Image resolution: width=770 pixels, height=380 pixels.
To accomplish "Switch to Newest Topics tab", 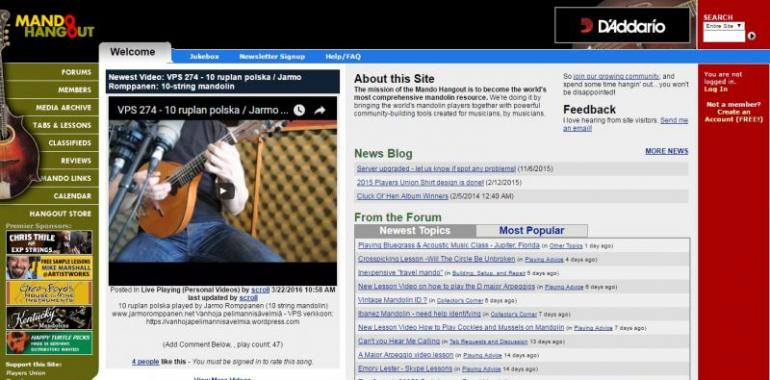I will click(x=415, y=231).
